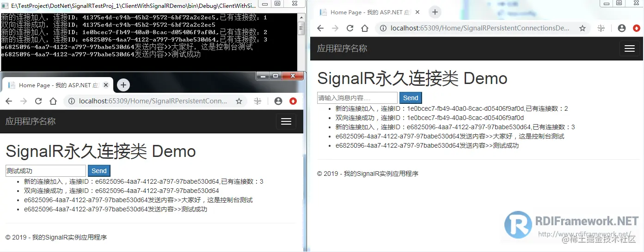Open home page in the left browser
This screenshot has height=252, width=644.
(x=53, y=101)
